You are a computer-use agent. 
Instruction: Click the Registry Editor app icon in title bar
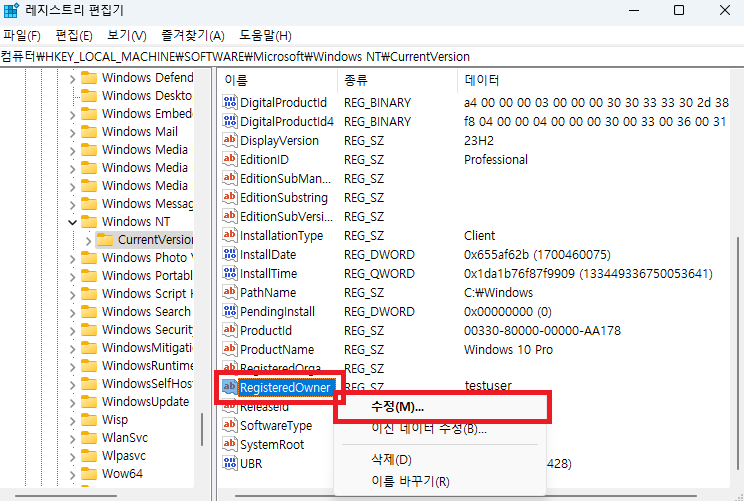[x=11, y=10]
